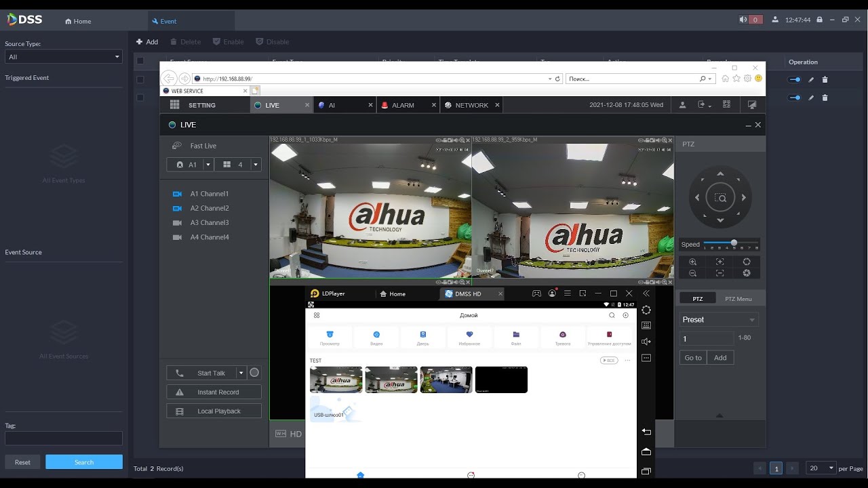Toggle first DSS event enable switch
The image size is (868, 488).
click(x=794, y=79)
